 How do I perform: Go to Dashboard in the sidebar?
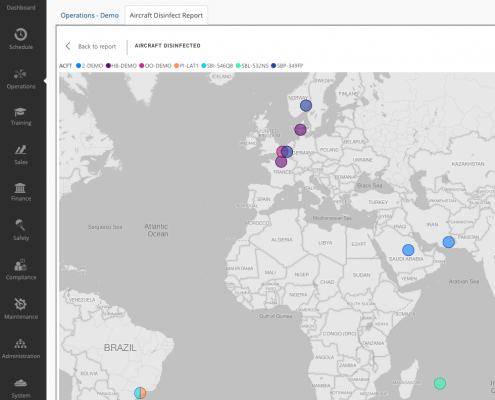pos(21,8)
